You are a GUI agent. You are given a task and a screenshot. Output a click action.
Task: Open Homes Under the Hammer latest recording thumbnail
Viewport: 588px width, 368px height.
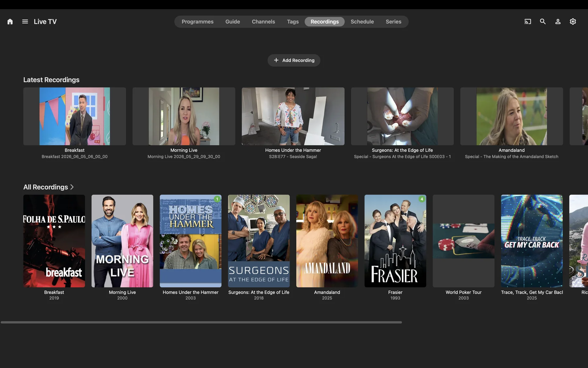(x=293, y=116)
